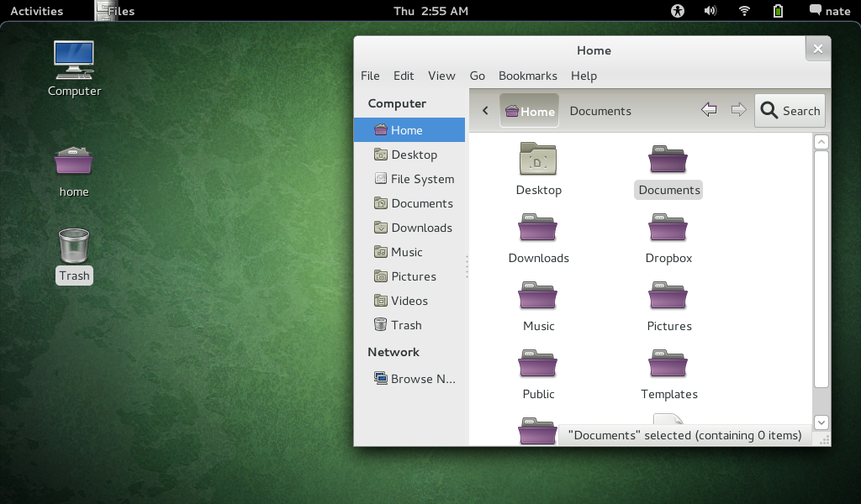Image resolution: width=861 pixels, height=504 pixels.
Task: Open the volume control in the top bar
Action: [x=710, y=10]
